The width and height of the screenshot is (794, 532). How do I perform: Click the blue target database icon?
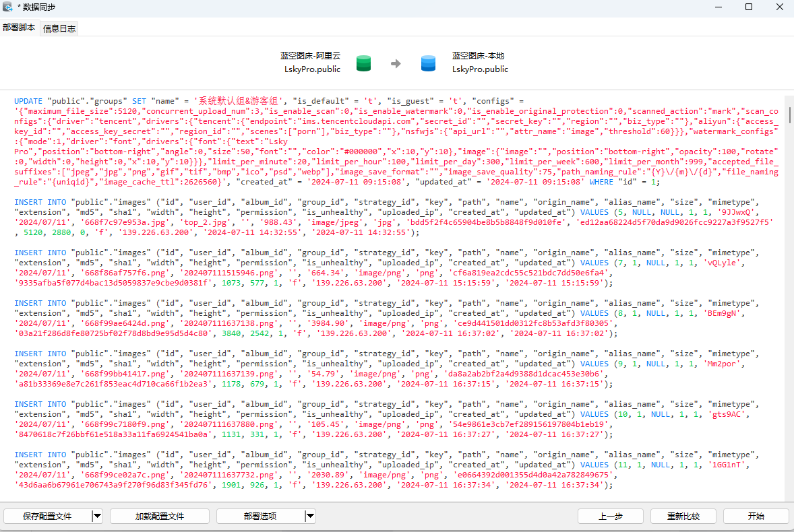coord(429,63)
